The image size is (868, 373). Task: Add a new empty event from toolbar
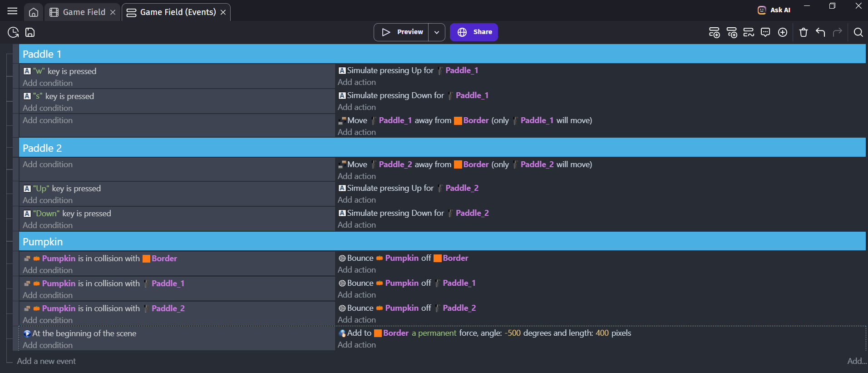(x=714, y=32)
